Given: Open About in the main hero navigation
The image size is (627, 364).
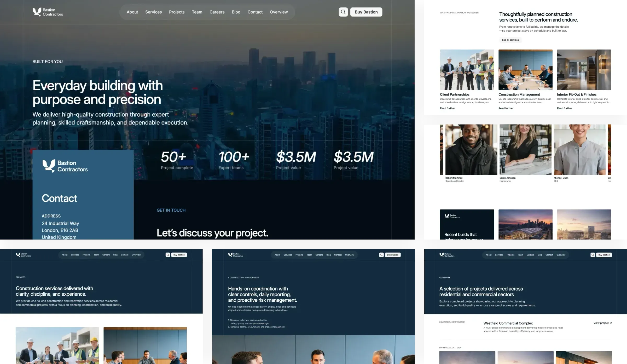Looking at the screenshot, I should (x=132, y=12).
